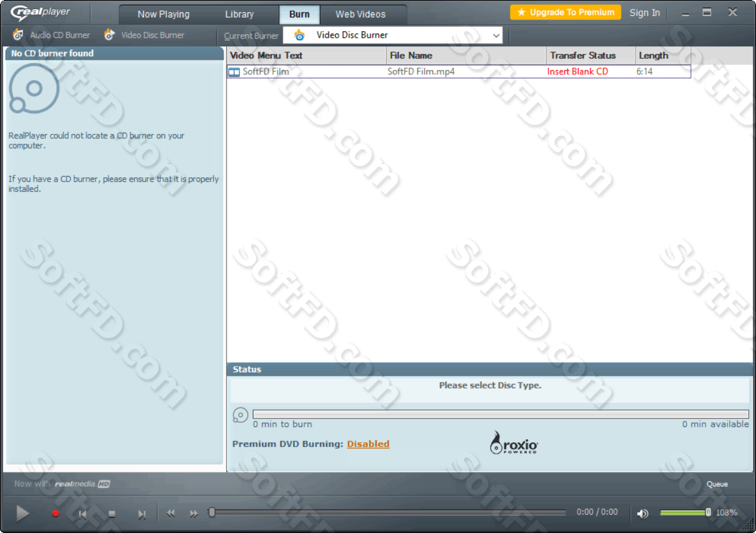756x533 pixels.
Task: Open the Queue panel
Action: 717,484
